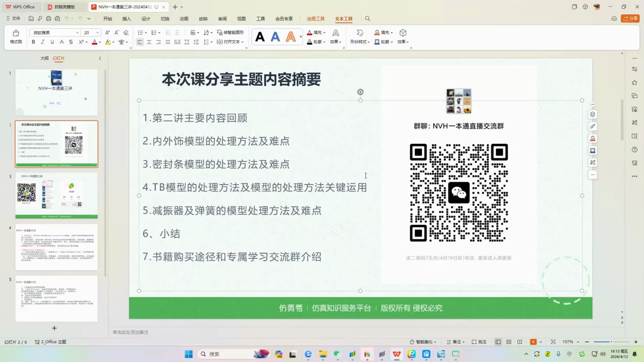Viewport: 644px width, 362px height.
Task: Decrease indent level icon
Action: click(168, 33)
